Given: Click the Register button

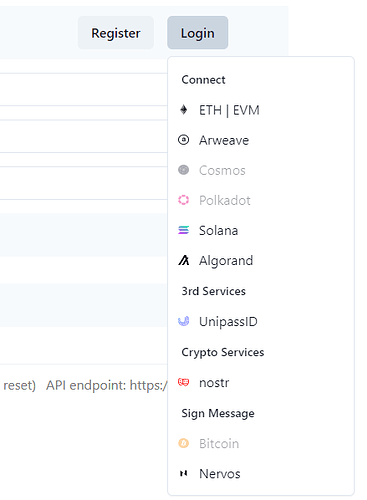Looking at the screenshot, I should tap(116, 33).
